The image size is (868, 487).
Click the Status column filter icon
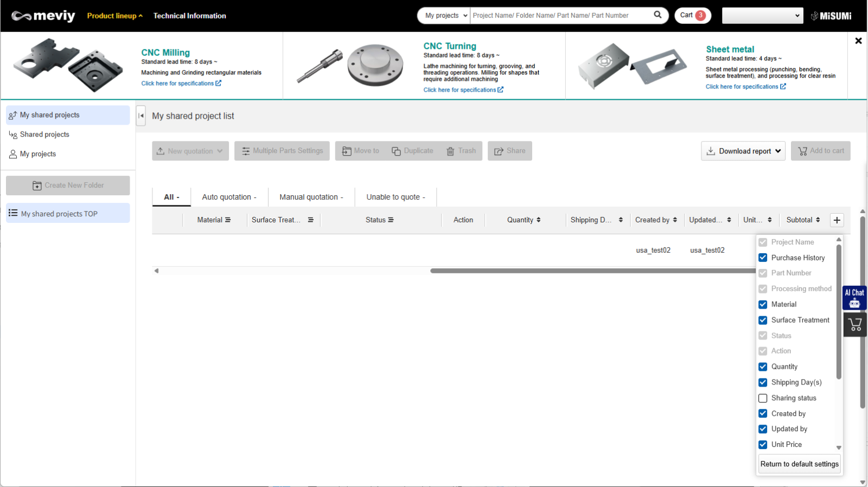pyautogui.click(x=391, y=220)
